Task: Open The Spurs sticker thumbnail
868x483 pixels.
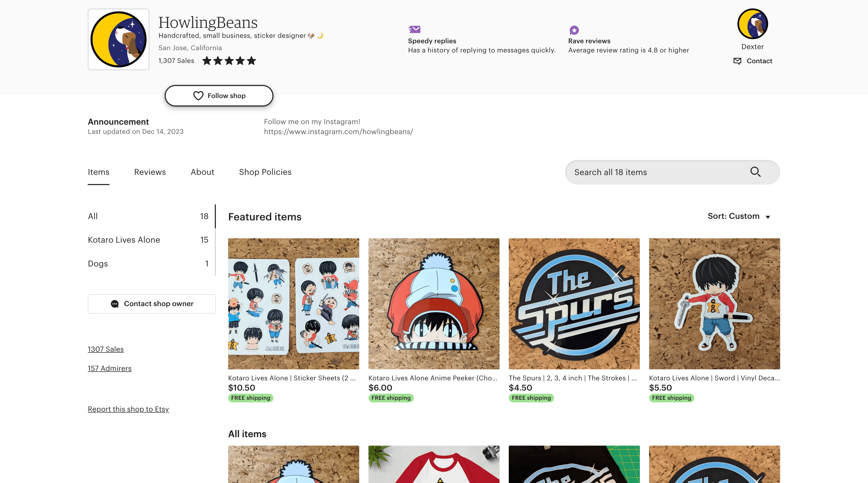Action: 574,304
